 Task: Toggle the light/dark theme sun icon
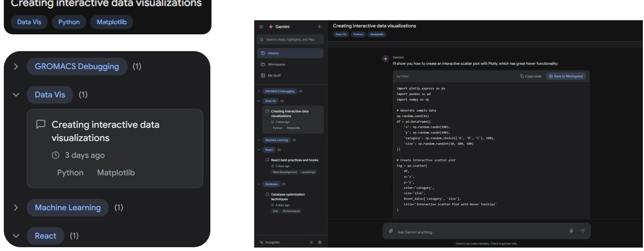311,242
